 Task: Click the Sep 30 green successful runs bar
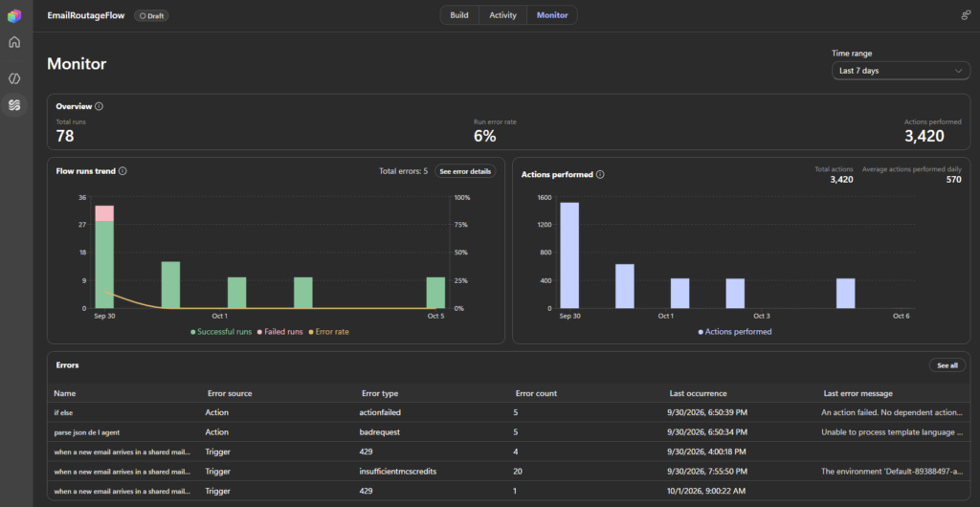click(104, 265)
